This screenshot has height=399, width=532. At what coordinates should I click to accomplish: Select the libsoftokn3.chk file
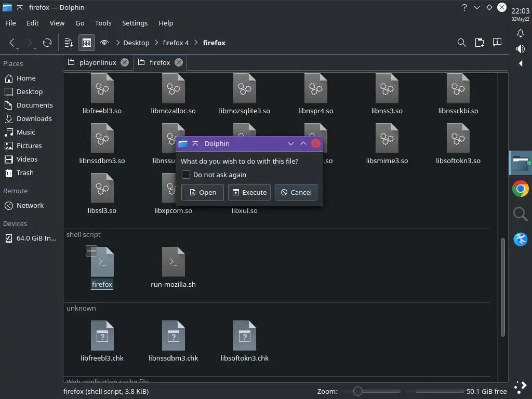245,341
